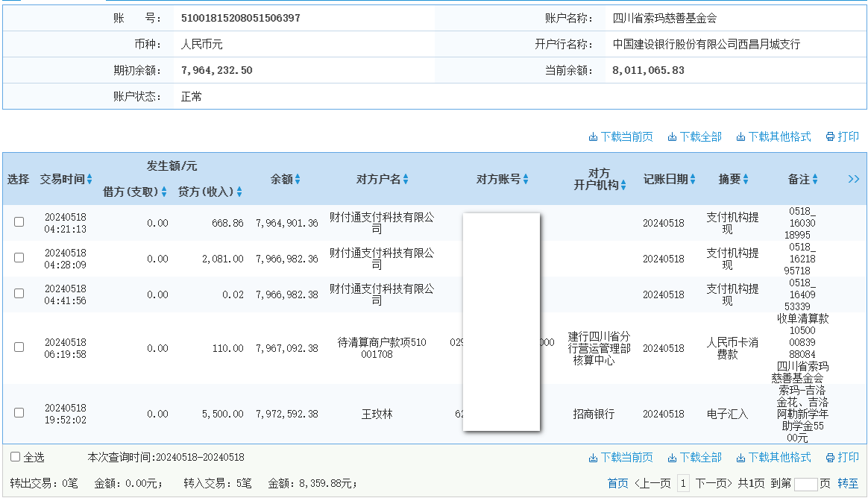Click current page number 1

pyautogui.click(x=683, y=484)
